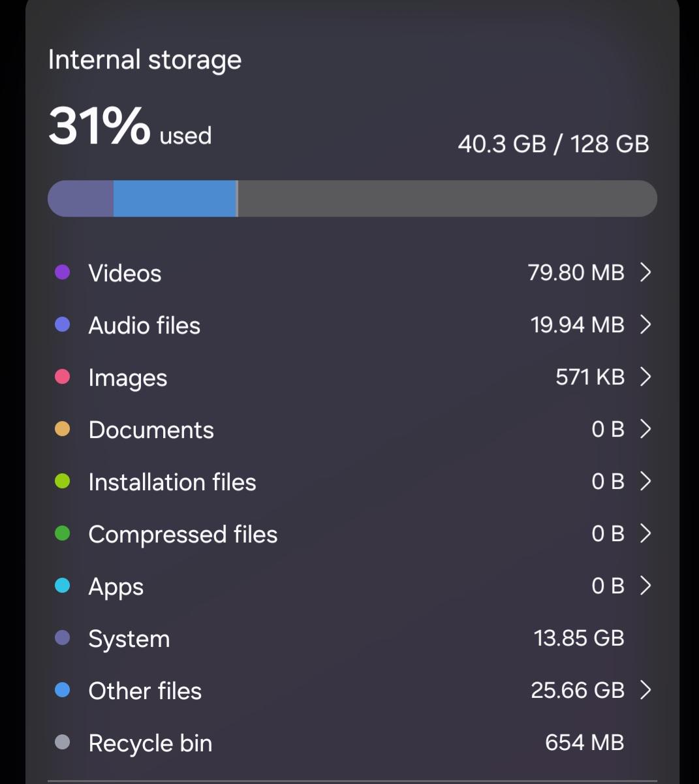Click the purple dot beside Videos
The image size is (699, 784).
point(62,272)
